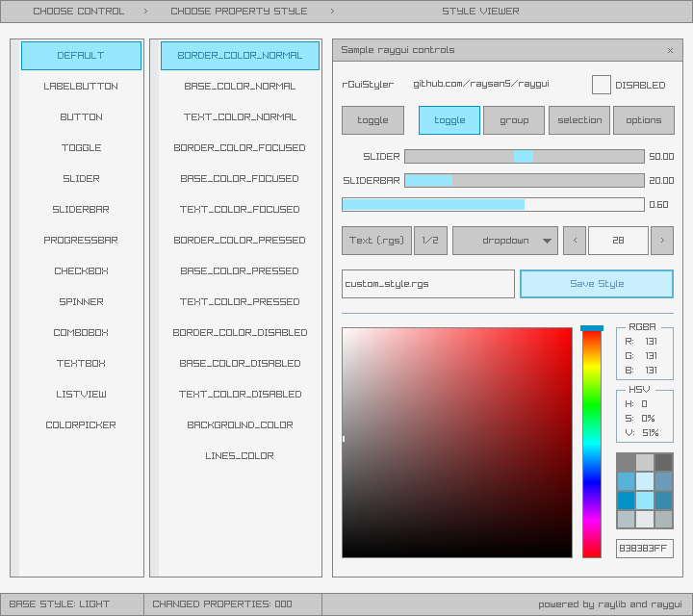Select BUTTON in the control list
The width and height of the screenshot is (693, 616).
click(x=81, y=117)
